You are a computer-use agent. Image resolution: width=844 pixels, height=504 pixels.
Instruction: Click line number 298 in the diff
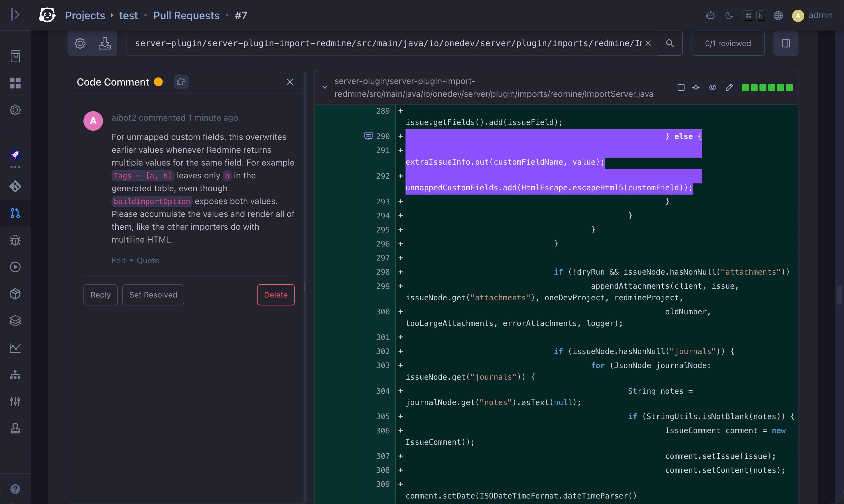pyautogui.click(x=383, y=272)
